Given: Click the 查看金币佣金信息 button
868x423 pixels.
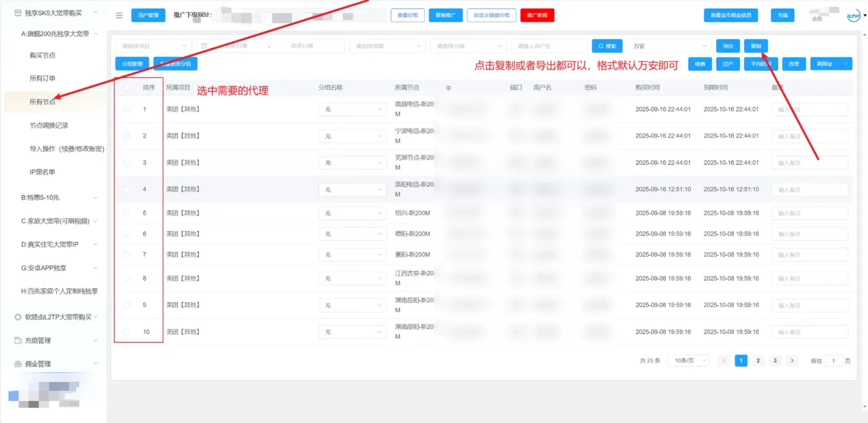Looking at the screenshot, I should (x=731, y=16).
